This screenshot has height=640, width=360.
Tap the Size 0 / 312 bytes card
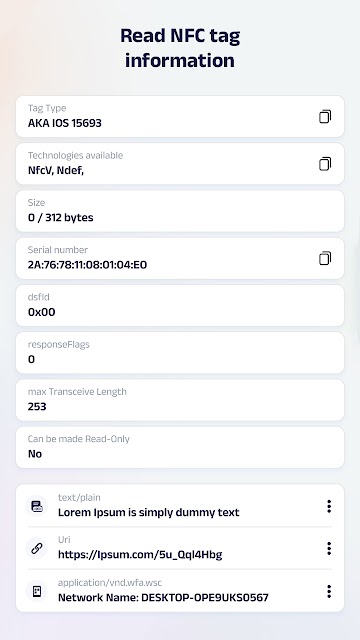(x=180, y=211)
